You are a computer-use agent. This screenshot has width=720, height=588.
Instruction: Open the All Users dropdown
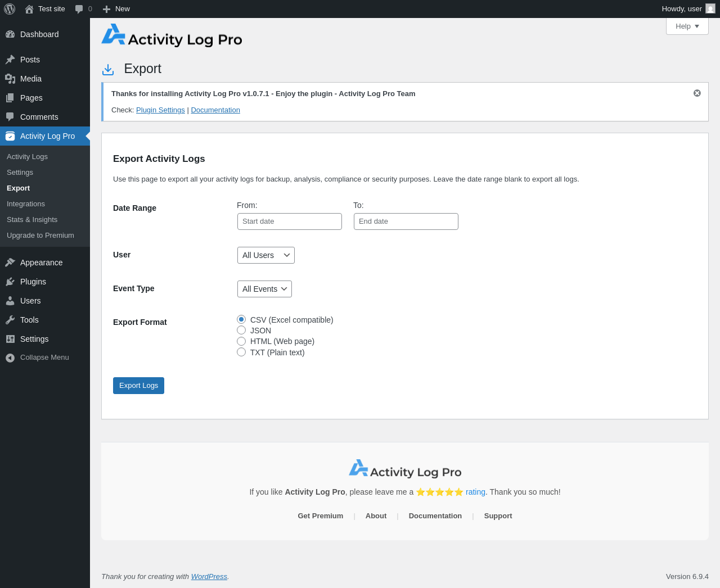click(266, 255)
